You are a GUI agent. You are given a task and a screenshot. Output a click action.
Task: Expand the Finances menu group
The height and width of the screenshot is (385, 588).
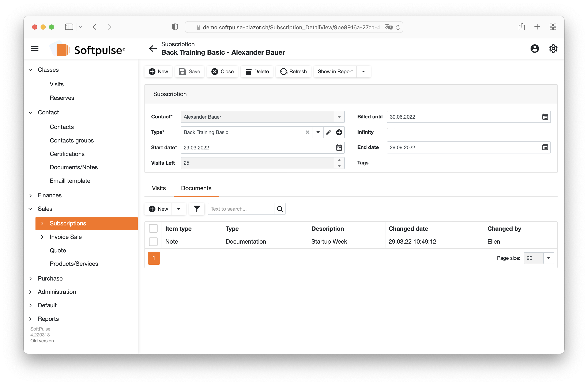click(x=30, y=196)
